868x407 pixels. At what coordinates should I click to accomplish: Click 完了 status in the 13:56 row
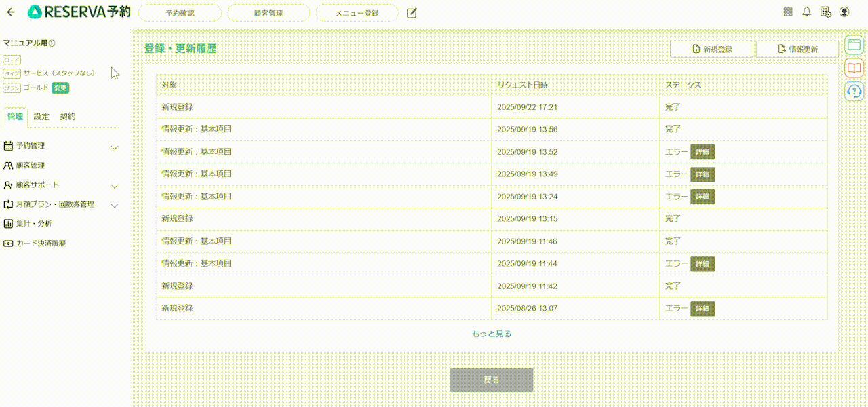[673, 130]
